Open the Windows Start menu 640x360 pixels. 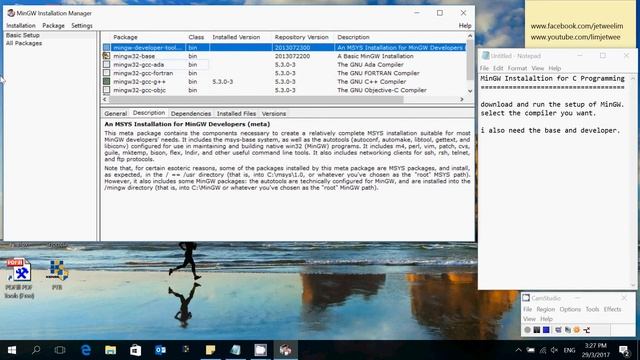point(12,350)
